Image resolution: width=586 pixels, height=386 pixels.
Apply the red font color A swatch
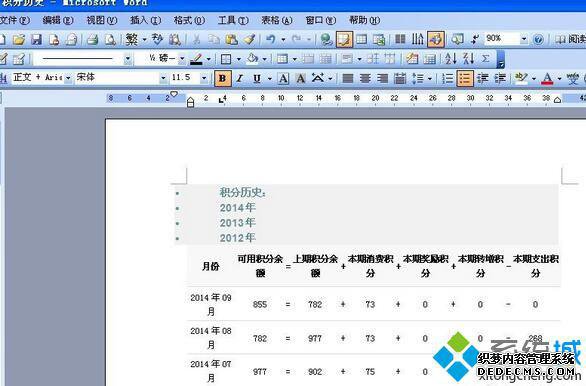547,78
